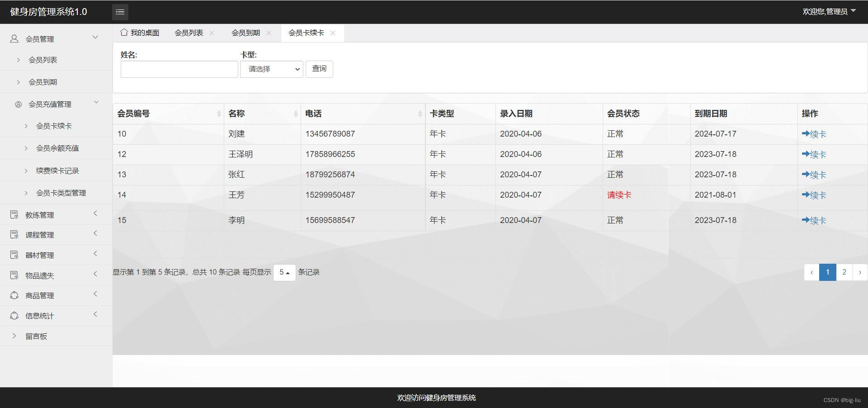Collapse the 会员管理 menu chevron
868x408 pixels.
pos(95,37)
